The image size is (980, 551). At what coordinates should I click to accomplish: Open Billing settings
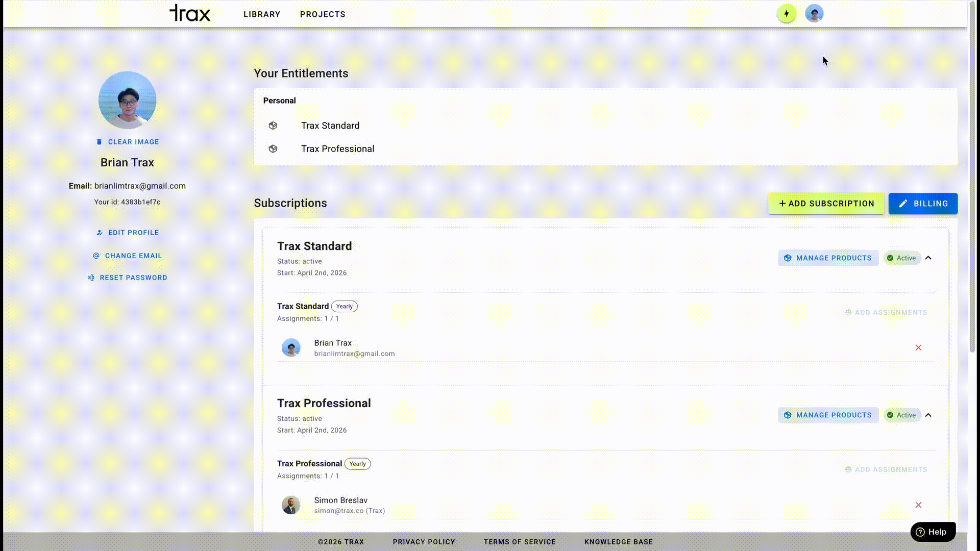(923, 204)
